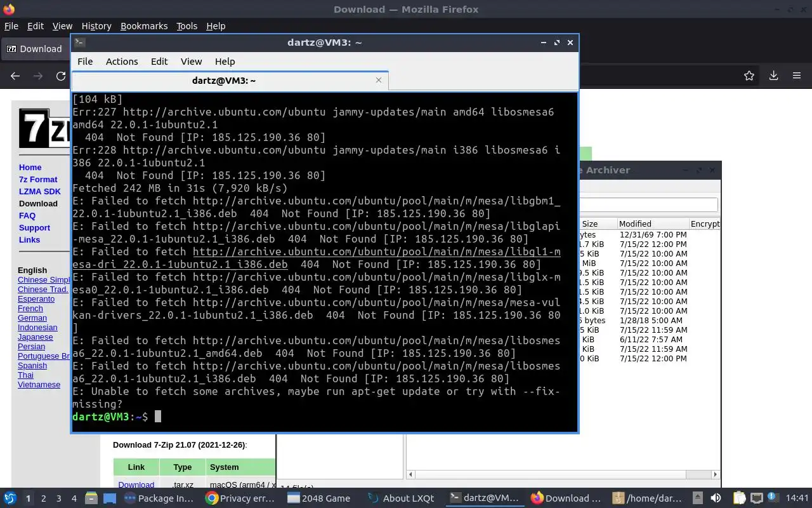Open notification tray icon with badge
Screen dimensions: 812x508
(772, 498)
